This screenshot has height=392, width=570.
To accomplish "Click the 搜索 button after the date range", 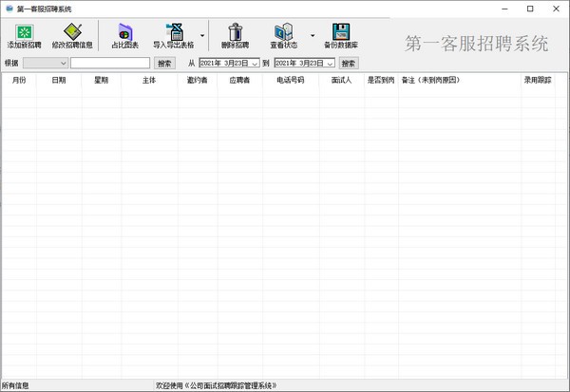I will 349,64.
